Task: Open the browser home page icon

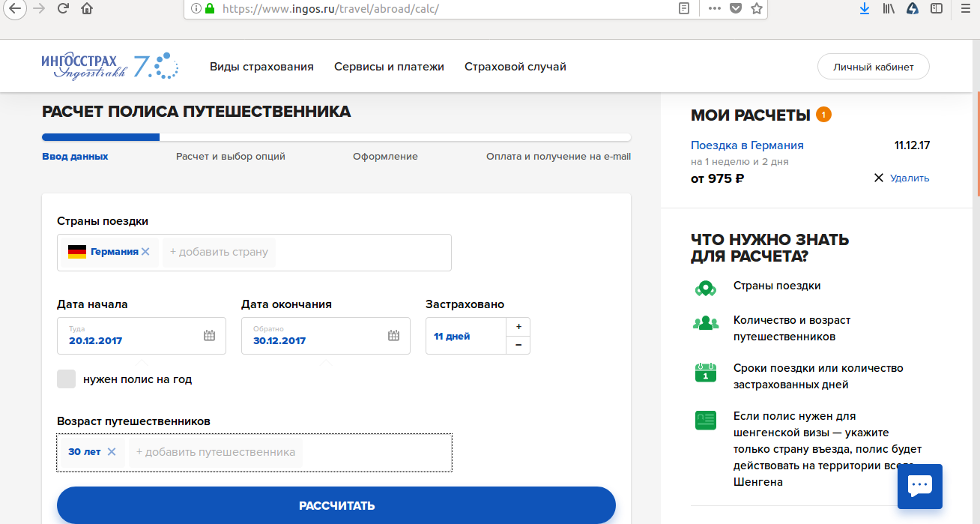Action: pyautogui.click(x=87, y=9)
